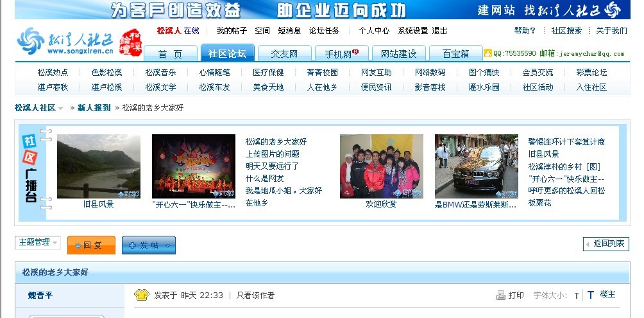Open the 松溪音乐 board

[x=160, y=73]
